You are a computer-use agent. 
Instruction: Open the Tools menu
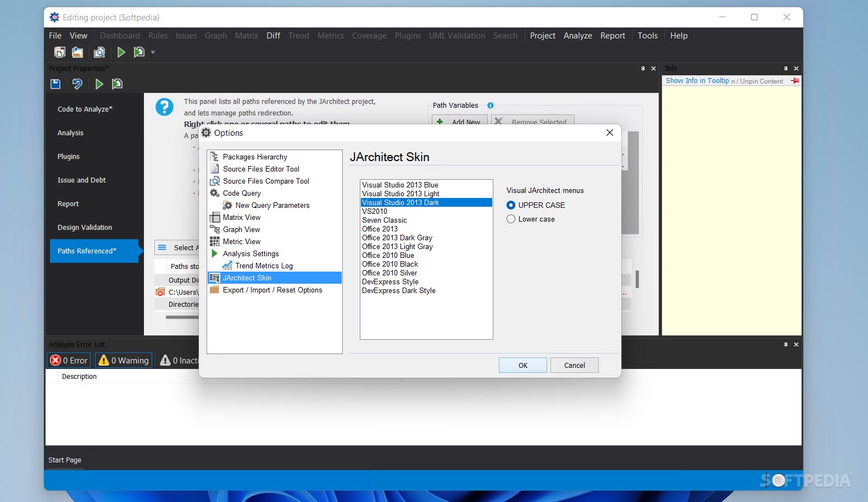pos(648,36)
